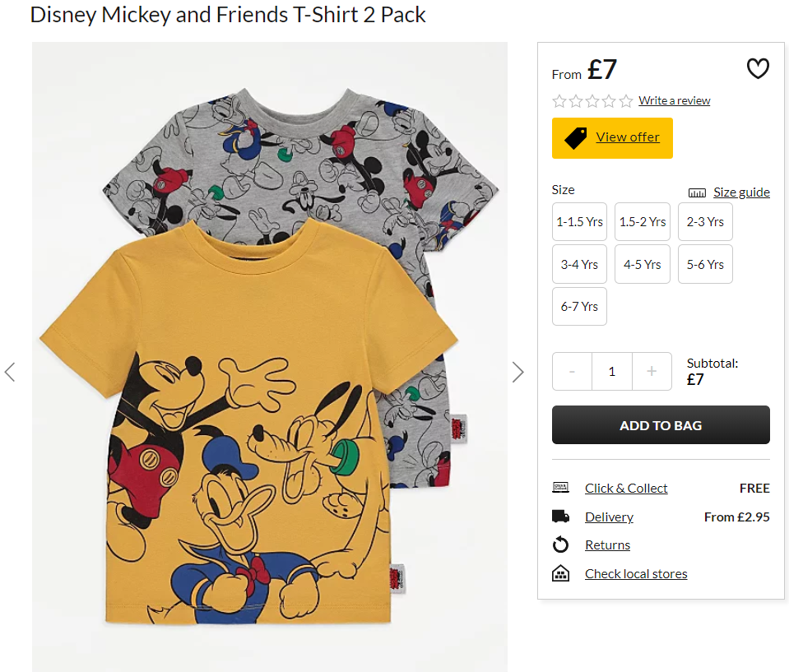Click the quantity input field
This screenshot has width=789, height=672.
click(612, 371)
